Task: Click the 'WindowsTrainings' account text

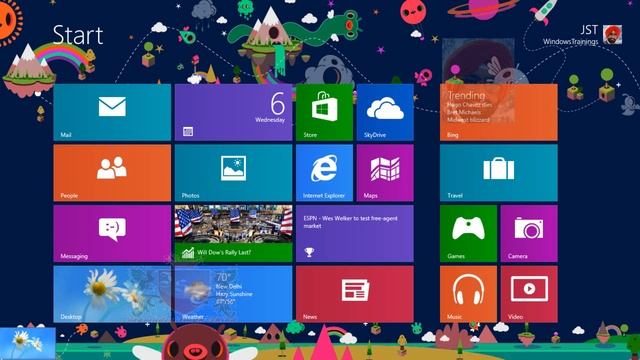Action: pos(570,42)
